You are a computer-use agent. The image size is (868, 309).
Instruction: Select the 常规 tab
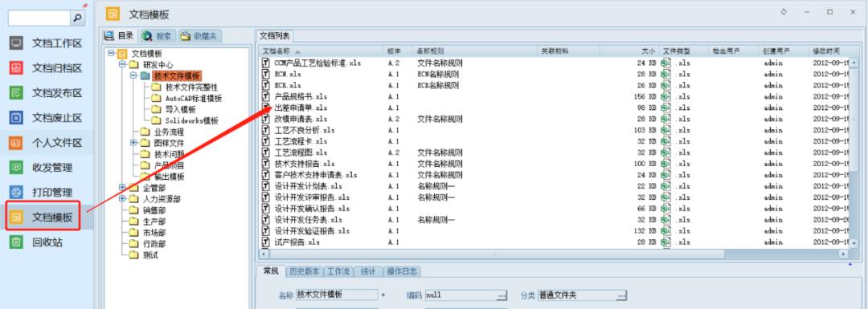pyautogui.click(x=271, y=271)
